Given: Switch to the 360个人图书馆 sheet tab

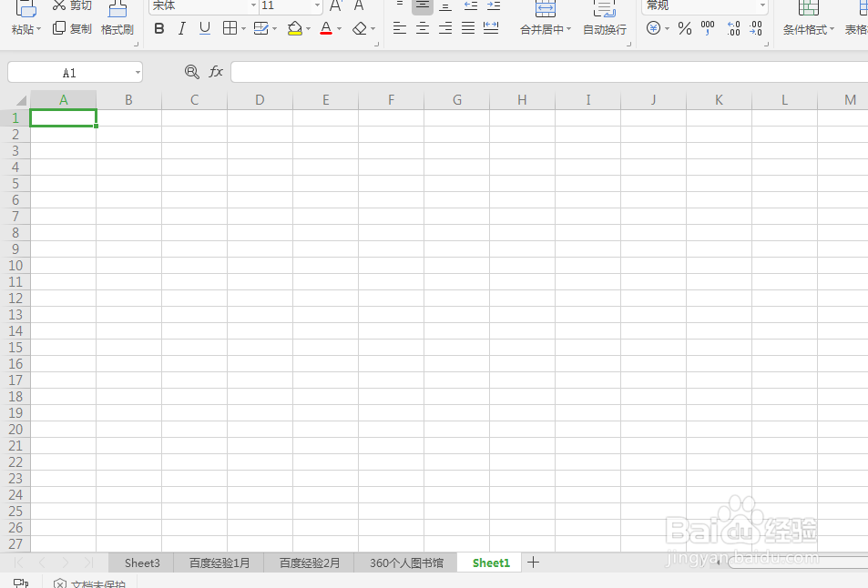Looking at the screenshot, I should (x=406, y=563).
